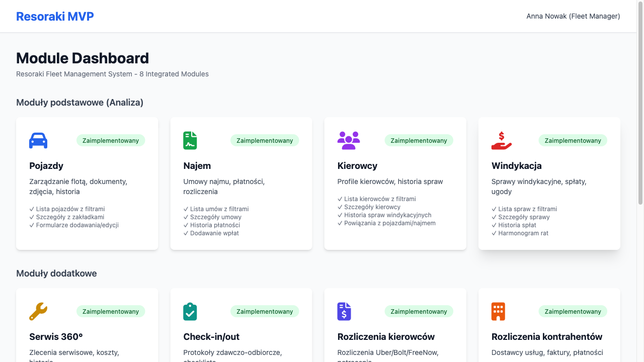Select the Kierowcy module heading

tap(357, 166)
